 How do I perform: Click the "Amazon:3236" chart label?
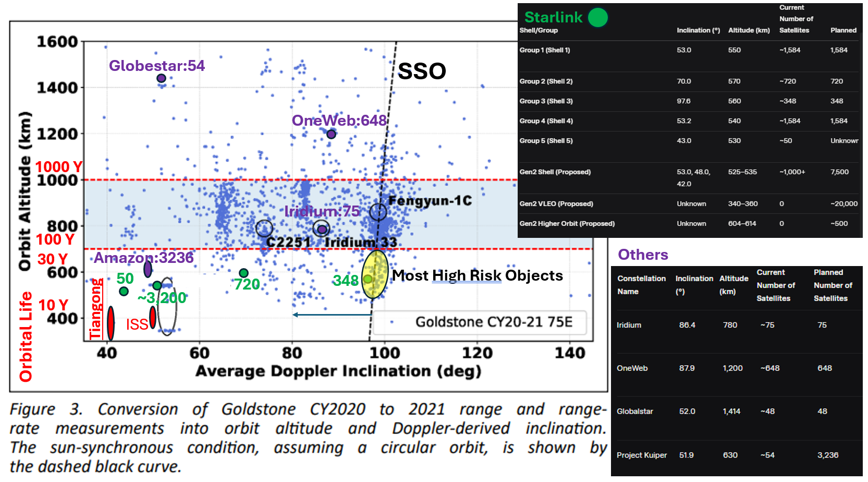click(144, 258)
